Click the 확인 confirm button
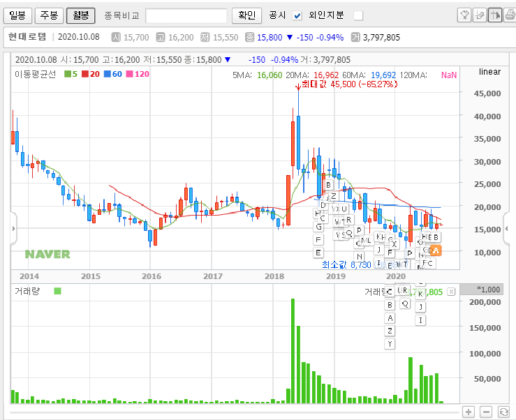This screenshot has height=420, width=516. (246, 15)
